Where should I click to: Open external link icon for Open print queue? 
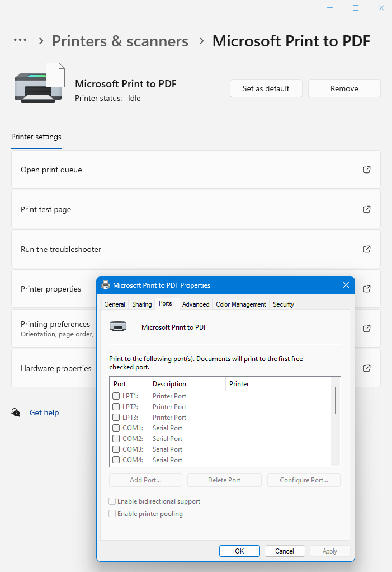pyautogui.click(x=366, y=170)
